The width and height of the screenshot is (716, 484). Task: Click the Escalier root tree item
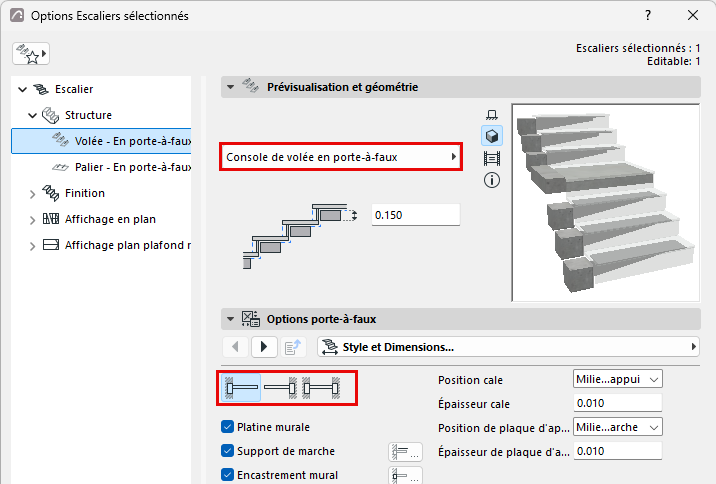(74, 89)
